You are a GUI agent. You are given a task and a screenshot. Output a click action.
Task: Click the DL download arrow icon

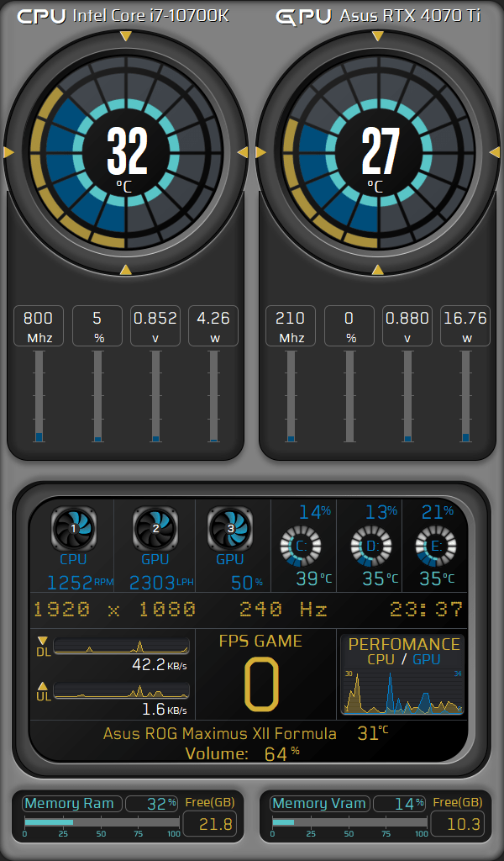43,642
